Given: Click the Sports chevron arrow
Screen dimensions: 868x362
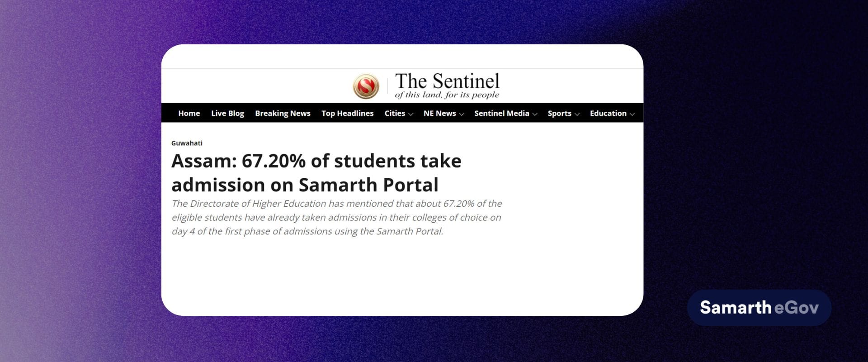Looking at the screenshot, I should 577,114.
